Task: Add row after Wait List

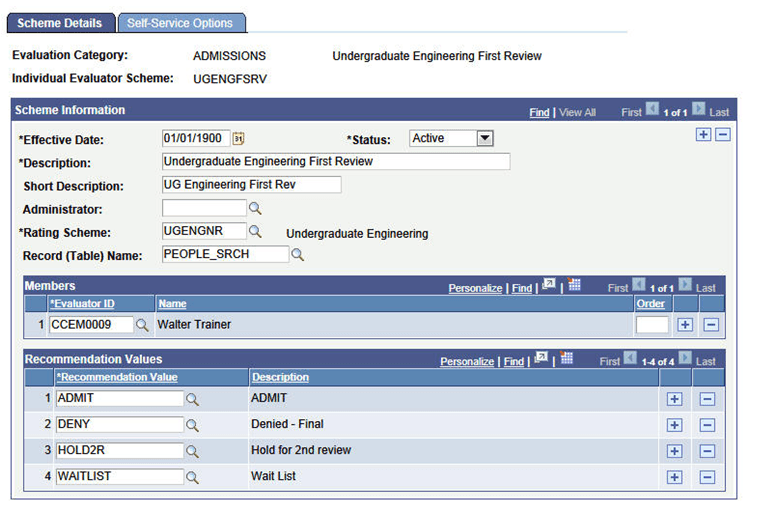Action: click(x=674, y=477)
